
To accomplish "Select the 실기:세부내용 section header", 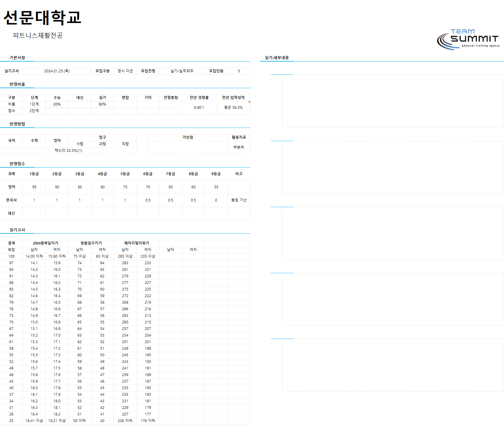I will coord(277,58).
